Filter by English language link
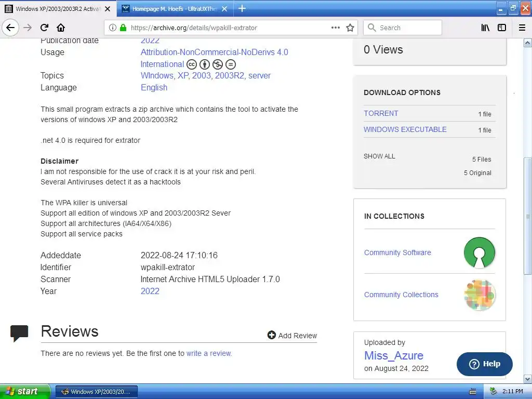 click(154, 87)
